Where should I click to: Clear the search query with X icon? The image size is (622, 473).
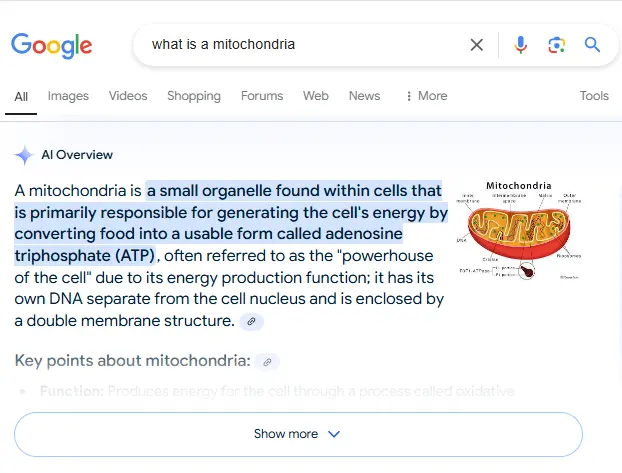[x=477, y=45]
